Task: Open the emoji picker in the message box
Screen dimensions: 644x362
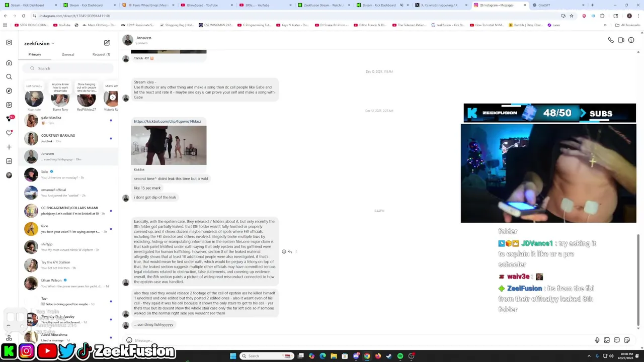Action: (x=129, y=340)
